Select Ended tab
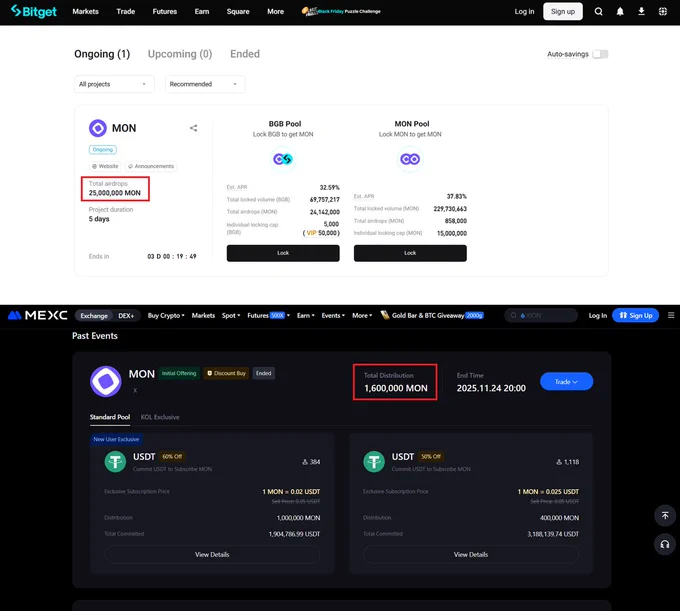 pyautogui.click(x=245, y=54)
